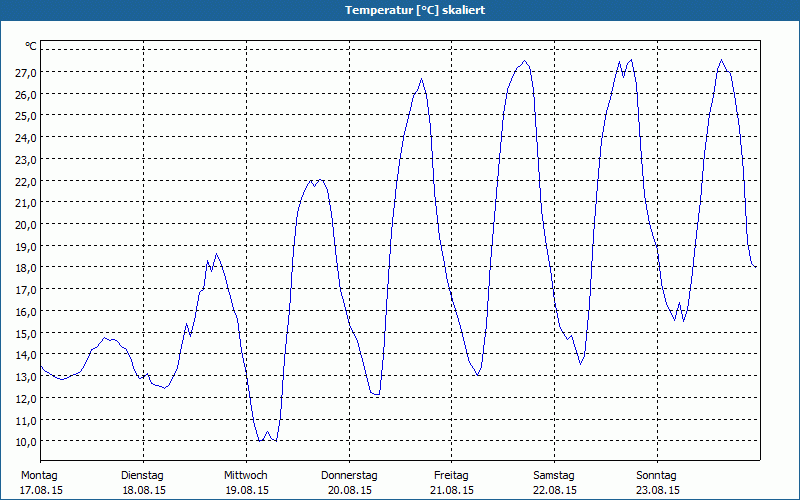Click the 20,0 y-axis value
Screen dimensions: 800x500
(x=26, y=225)
